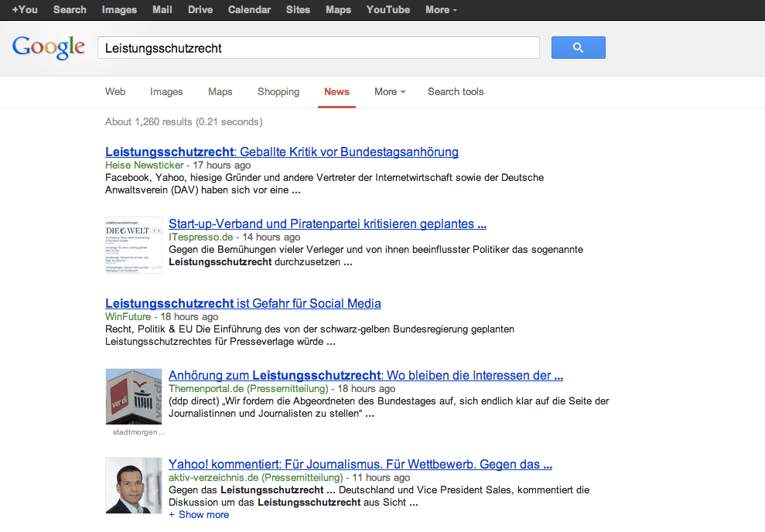Open Calendar in the top bar
This screenshot has height=532, width=765.
[x=249, y=10]
